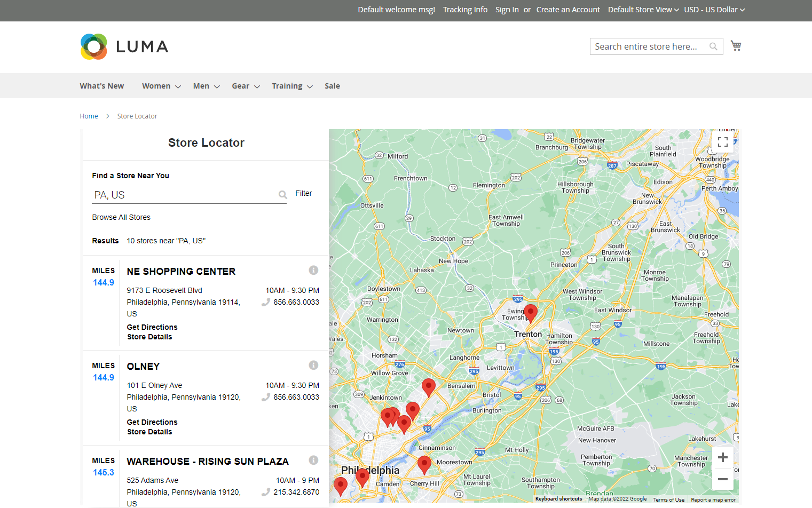Open the shopping cart icon
This screenshot has width=812, height=508.
(736, 46)
